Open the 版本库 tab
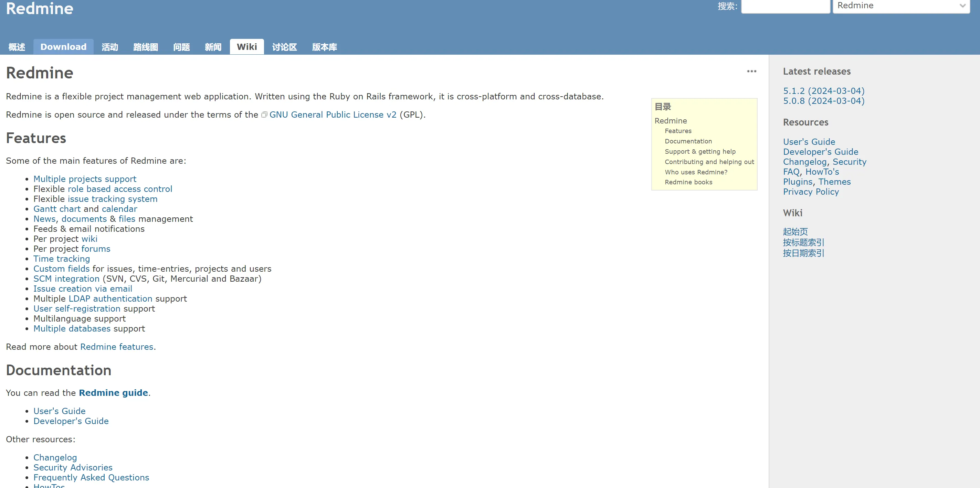 pyautogui.click(x=324, y=47)
